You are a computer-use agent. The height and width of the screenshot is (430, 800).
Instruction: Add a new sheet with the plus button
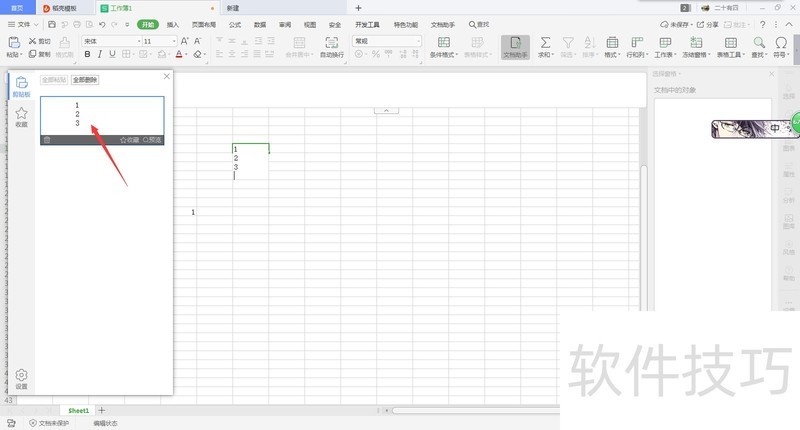(x=102, y=410)
